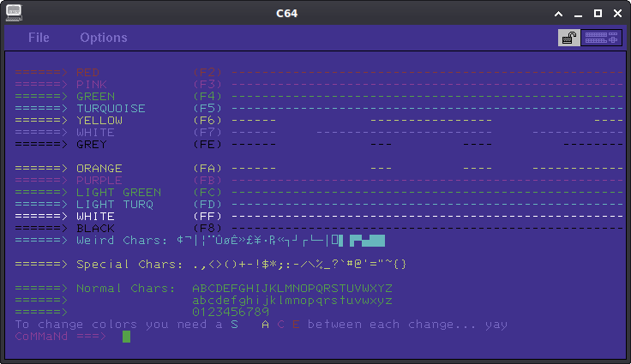Screen dimensions: 631x364
Task: Click the (F4) code text
Action: 207,97
